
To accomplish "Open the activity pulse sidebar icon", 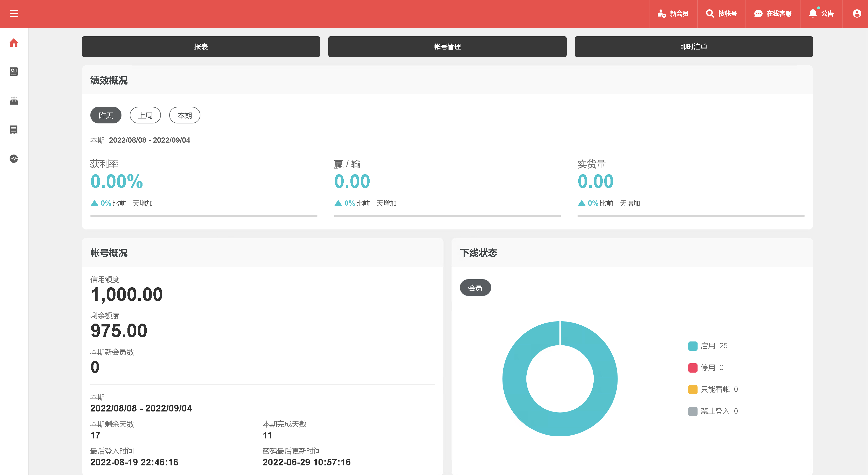I will 14,159.
